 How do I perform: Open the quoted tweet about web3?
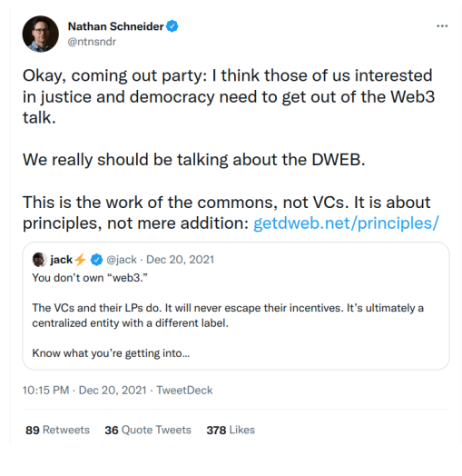pyautogui.click(x=236, y=306)
